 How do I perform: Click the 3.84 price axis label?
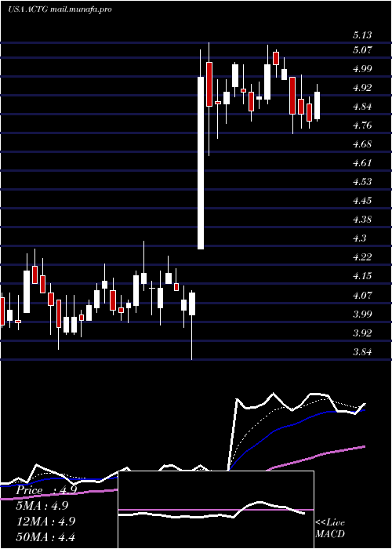tap(362, 352)
